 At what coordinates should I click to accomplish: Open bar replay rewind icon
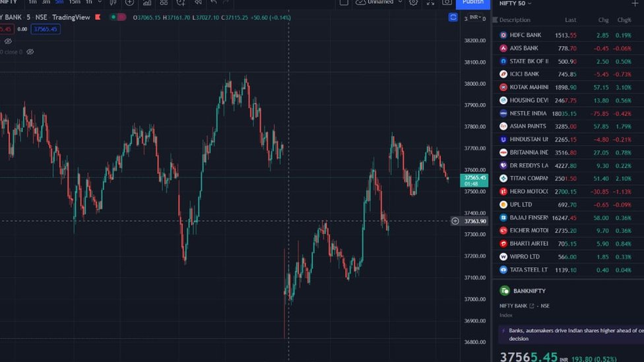coord(198,3)
